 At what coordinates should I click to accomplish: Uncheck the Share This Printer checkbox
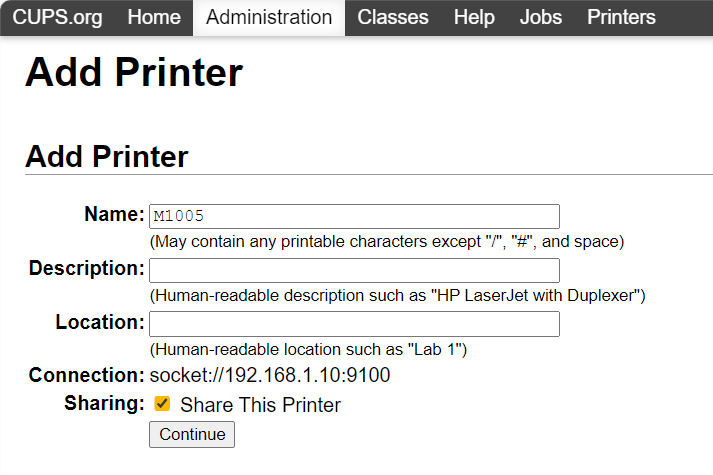(162, 404)
